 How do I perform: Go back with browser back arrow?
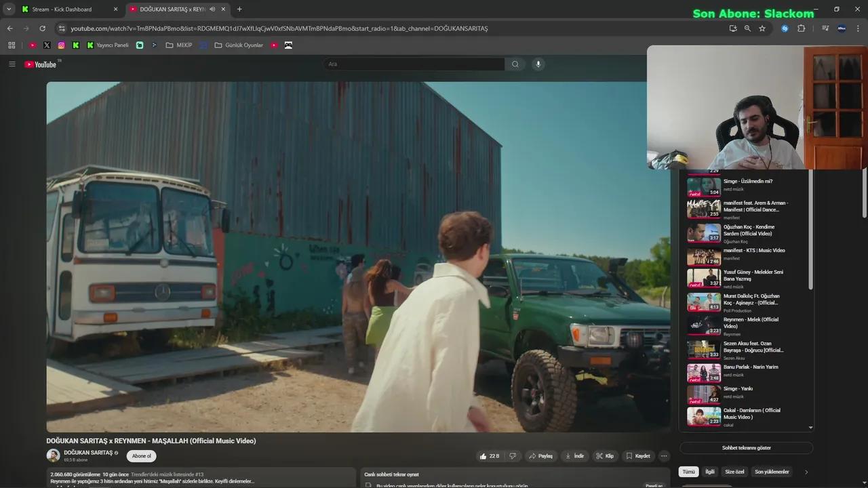(x=9, y=28)
